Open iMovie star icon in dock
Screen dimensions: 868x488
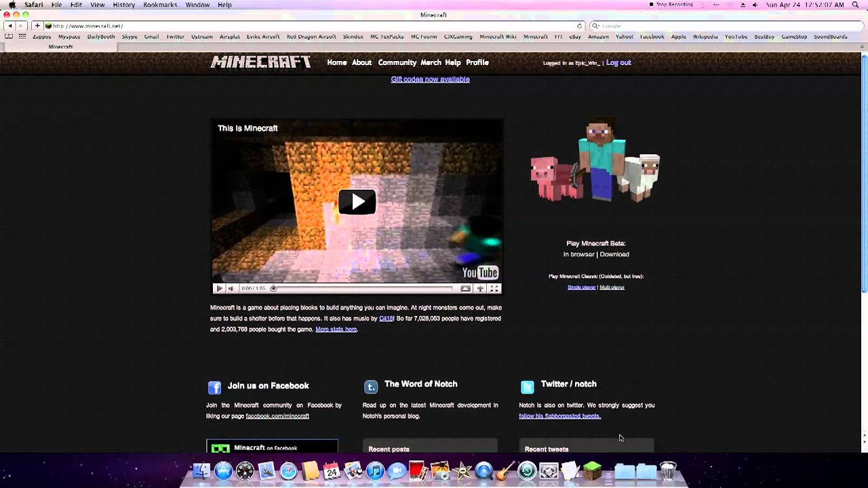[462, 470]
